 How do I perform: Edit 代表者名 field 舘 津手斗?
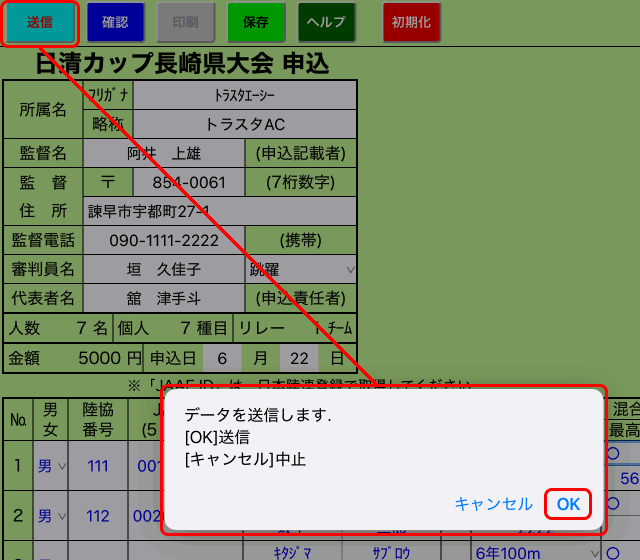pos(164,298)
